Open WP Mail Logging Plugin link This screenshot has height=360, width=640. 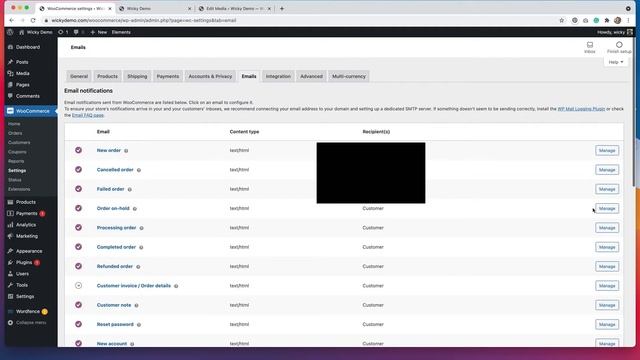point(581,109)
